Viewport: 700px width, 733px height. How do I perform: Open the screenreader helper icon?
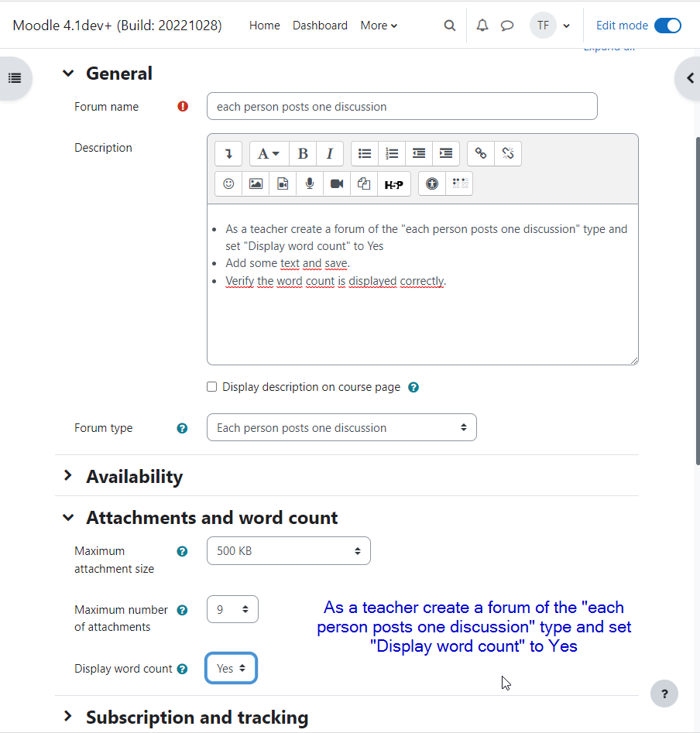pyautogui.click(x=460, y=183)
